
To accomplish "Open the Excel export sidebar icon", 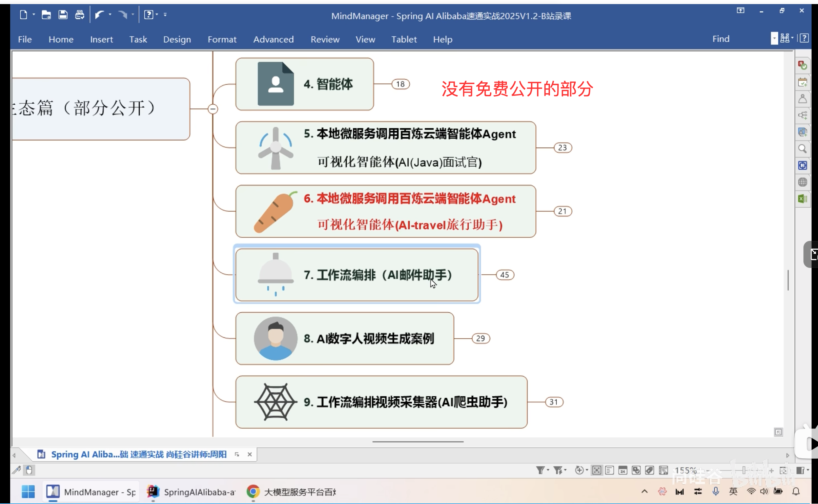I will click(803, 196).
